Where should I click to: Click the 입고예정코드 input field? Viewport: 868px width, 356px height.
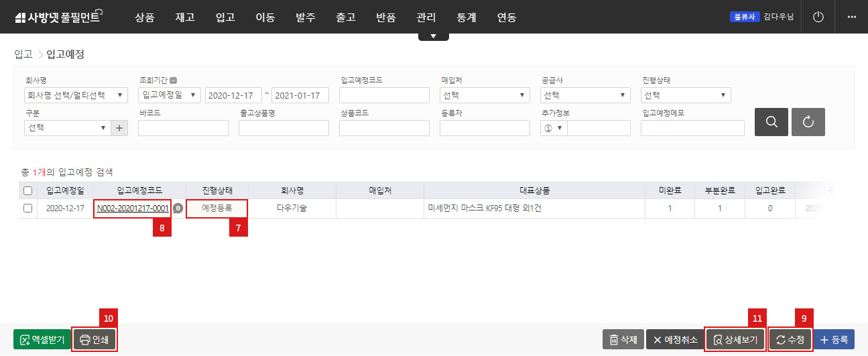384,95
